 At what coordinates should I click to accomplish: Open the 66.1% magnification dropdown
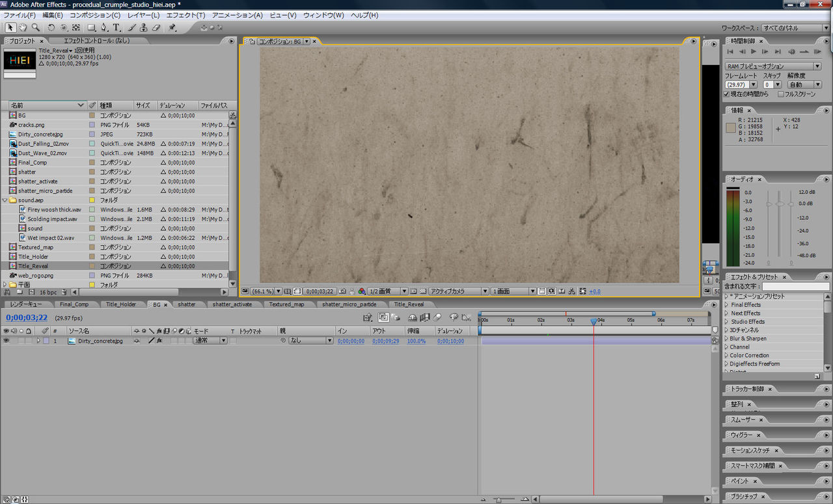point(267,291)
